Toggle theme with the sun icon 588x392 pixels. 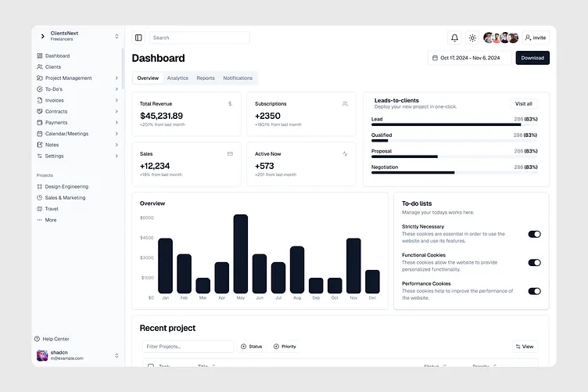(x=472, y=38)
